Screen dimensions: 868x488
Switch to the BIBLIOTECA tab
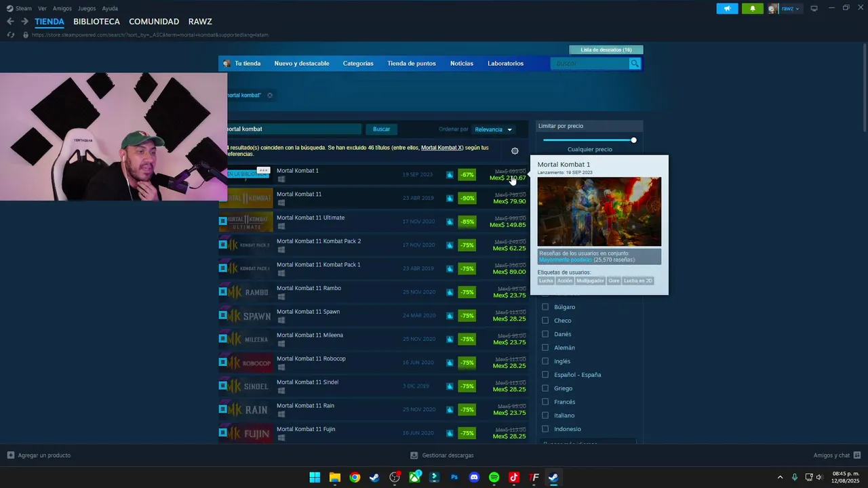point(96,22)
